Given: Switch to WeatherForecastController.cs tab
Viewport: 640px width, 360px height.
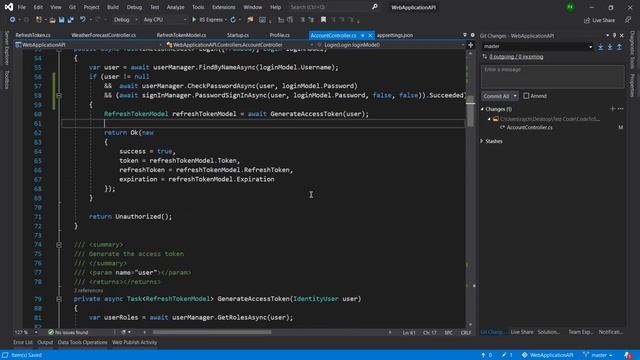Looking at the screenshot, I should click(104, 35).
